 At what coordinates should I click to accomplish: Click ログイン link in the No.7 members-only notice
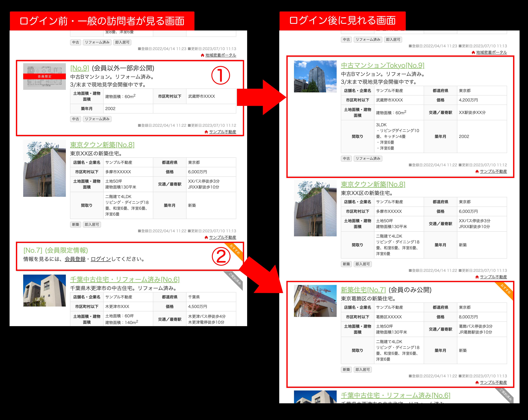(x=101, y=259)
